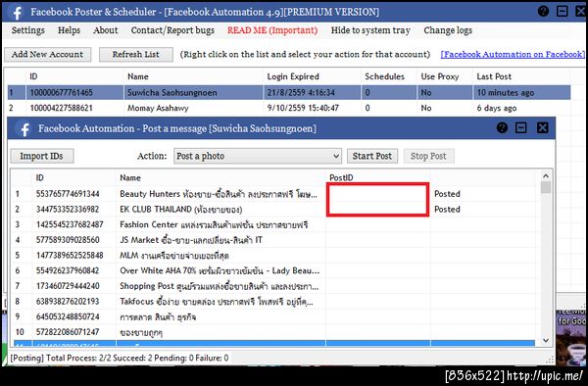Image resolution: width=588 pixels, height=386 pixels.
Task: Select group Fashion Center row
Action: click(274, 224)
